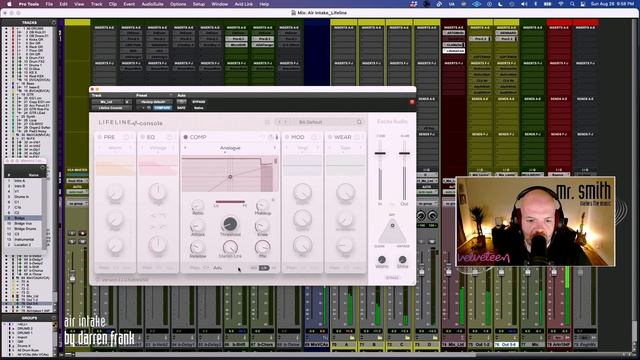Click the compressor curve graph handle
Image resolution: width=640 pixels, height=360 pixels.
pos(230,177)
